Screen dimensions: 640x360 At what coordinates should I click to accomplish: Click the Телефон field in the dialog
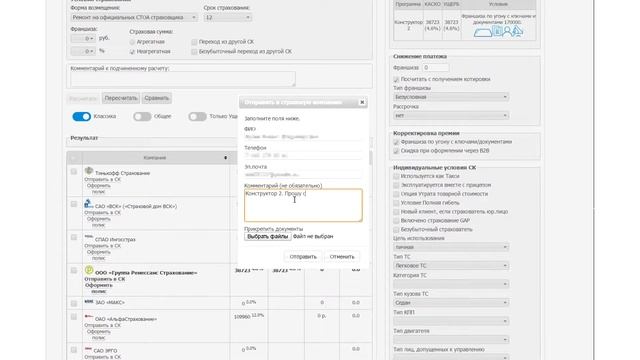pos(303,156)
